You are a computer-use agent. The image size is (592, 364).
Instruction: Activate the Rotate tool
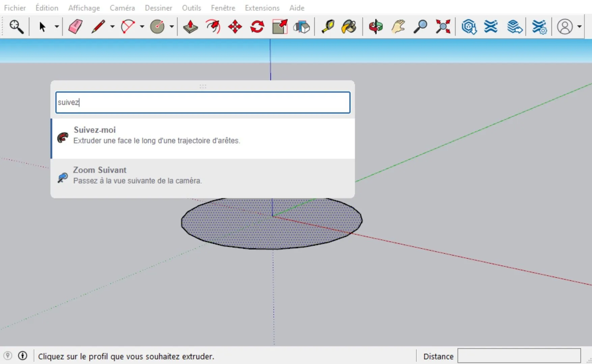[257, 27]
